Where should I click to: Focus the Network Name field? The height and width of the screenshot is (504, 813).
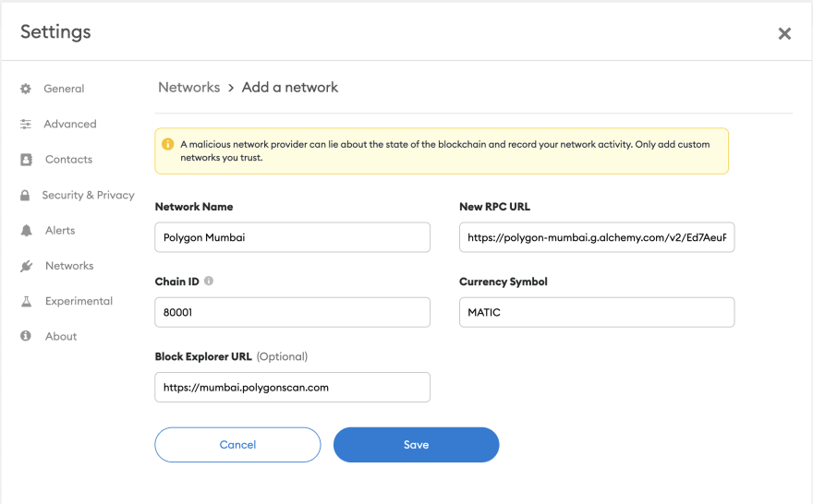[x=292, y=237]
